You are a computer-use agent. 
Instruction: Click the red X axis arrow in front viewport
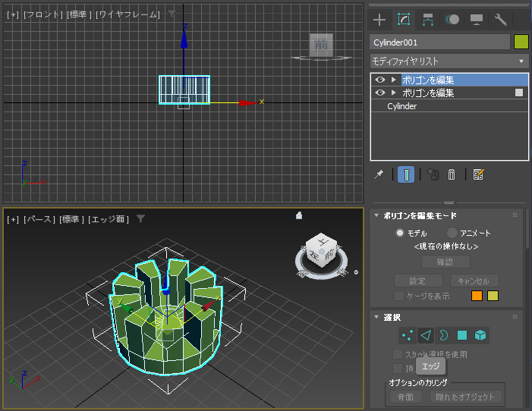(248, 103)
